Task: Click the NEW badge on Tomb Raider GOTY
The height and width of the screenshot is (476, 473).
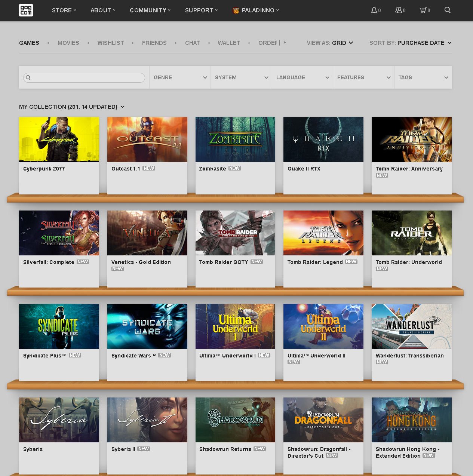Action: [257, 262]
